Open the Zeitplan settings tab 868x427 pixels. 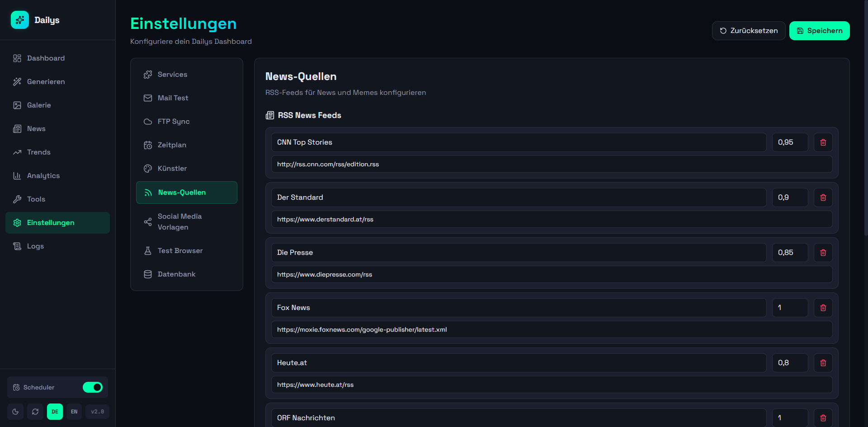coord(172,145)
